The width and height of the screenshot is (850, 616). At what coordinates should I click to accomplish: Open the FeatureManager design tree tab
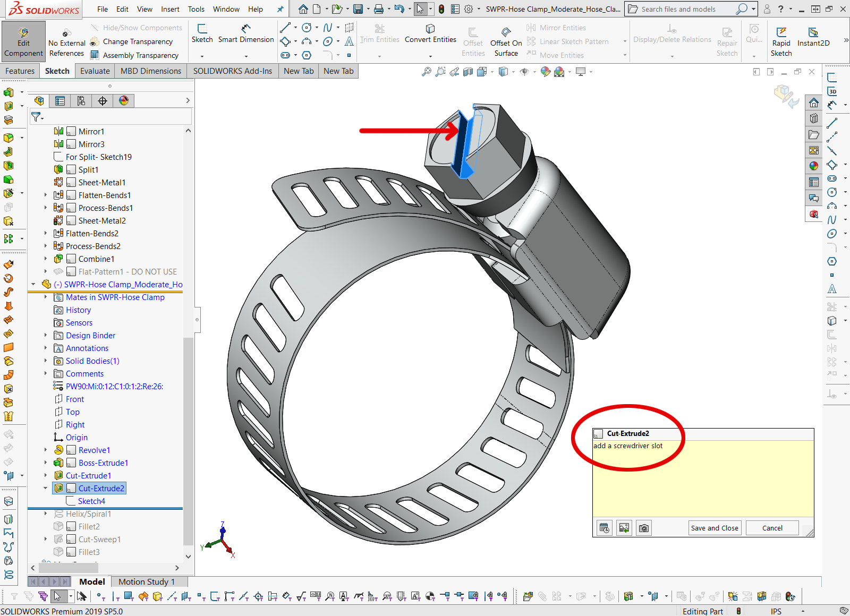click(x=39, y=100)
